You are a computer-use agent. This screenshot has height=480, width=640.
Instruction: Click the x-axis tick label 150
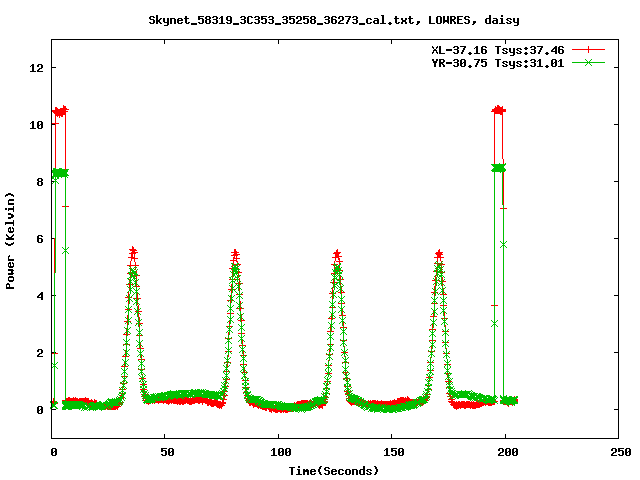[392, 452]
